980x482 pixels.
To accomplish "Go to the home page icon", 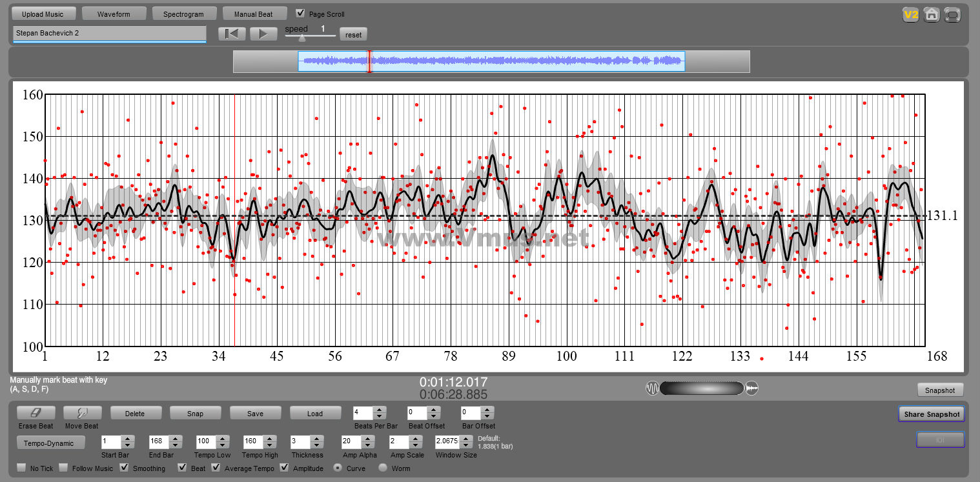I will [931, 15].
